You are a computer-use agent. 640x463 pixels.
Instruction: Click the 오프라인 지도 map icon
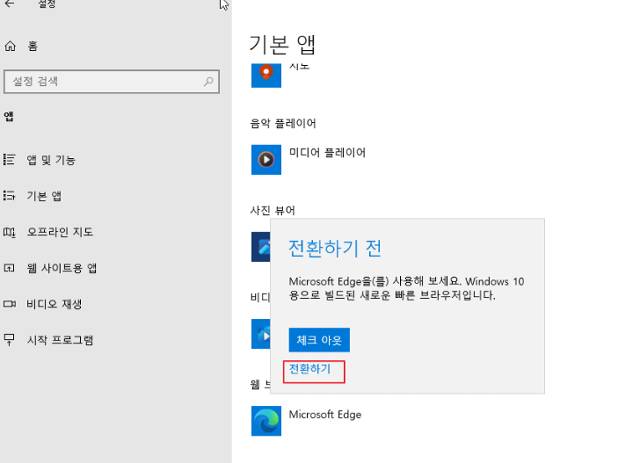[x=9, y=232]
